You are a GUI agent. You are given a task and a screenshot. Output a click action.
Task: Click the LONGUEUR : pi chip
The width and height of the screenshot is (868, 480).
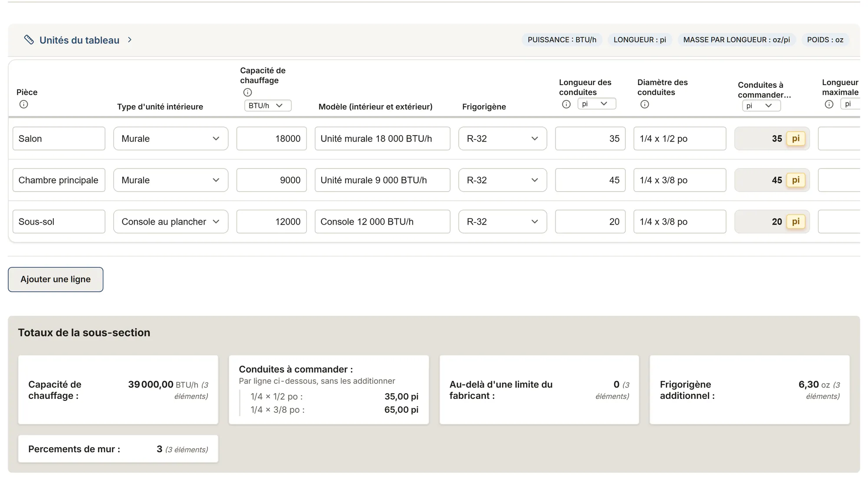[640, 40]
